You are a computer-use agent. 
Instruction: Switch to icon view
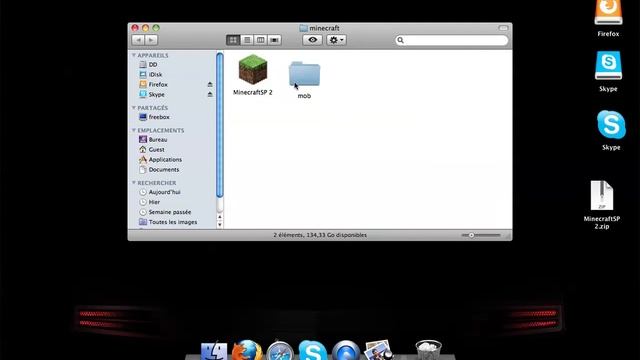click(233, 40)
